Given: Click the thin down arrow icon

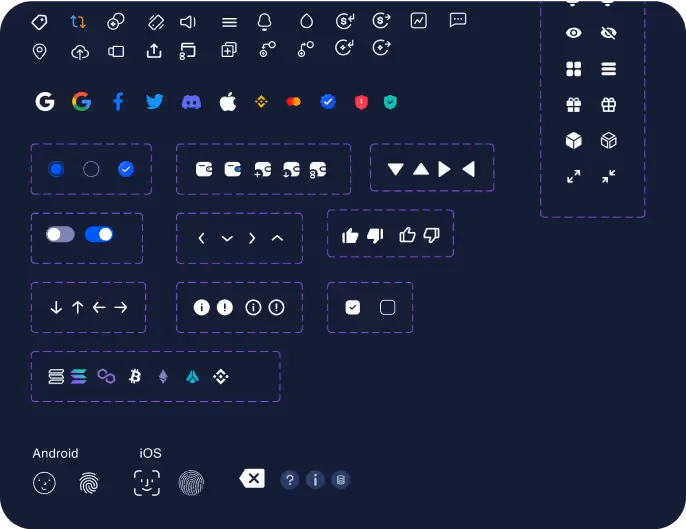Looking at the screenshot, I should [56, 308].
